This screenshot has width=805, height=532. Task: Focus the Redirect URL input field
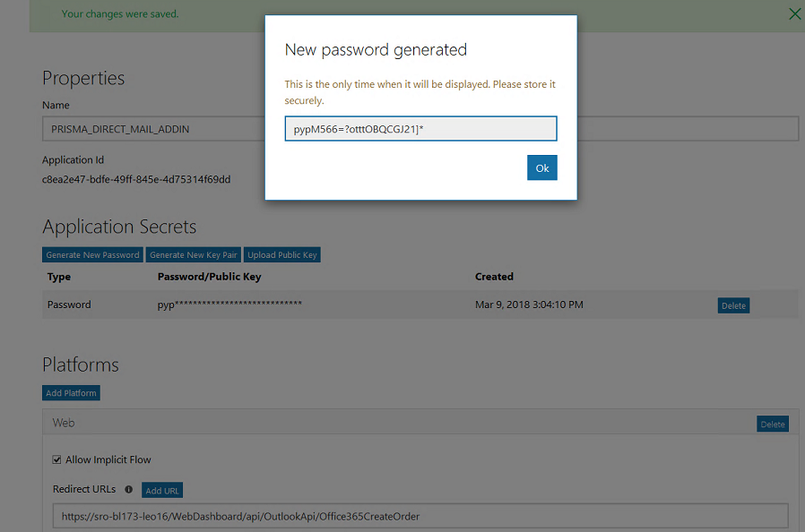tap(420, 516)
